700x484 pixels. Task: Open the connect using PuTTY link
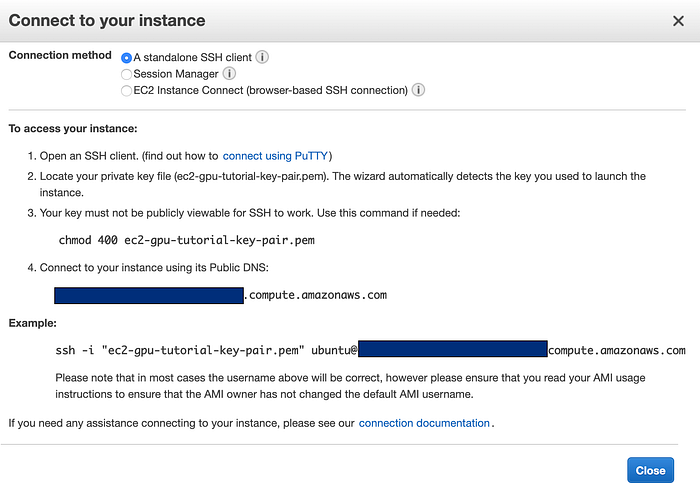click(x=277, y=156)
